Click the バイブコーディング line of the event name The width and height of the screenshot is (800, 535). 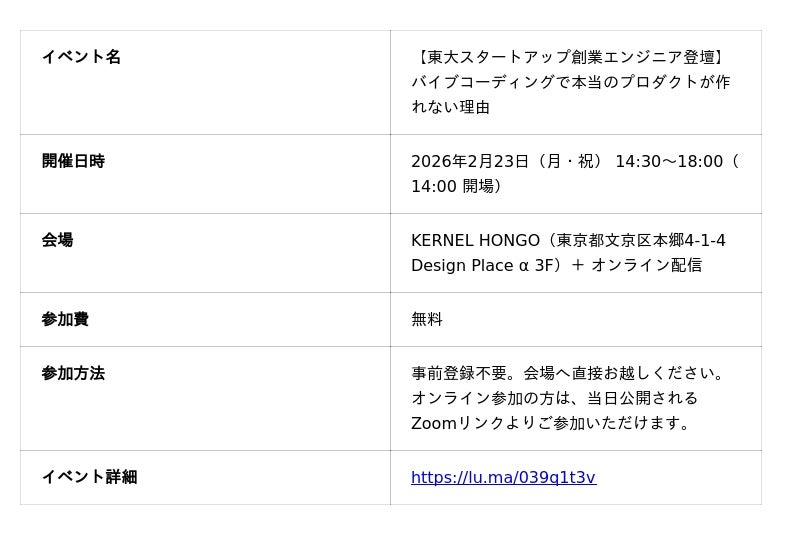[x=570, y=82]
